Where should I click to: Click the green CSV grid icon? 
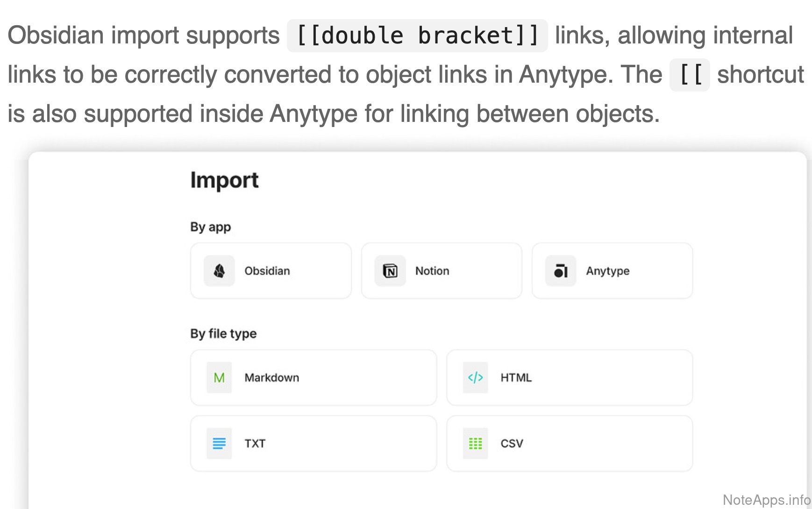coord(475,444)
